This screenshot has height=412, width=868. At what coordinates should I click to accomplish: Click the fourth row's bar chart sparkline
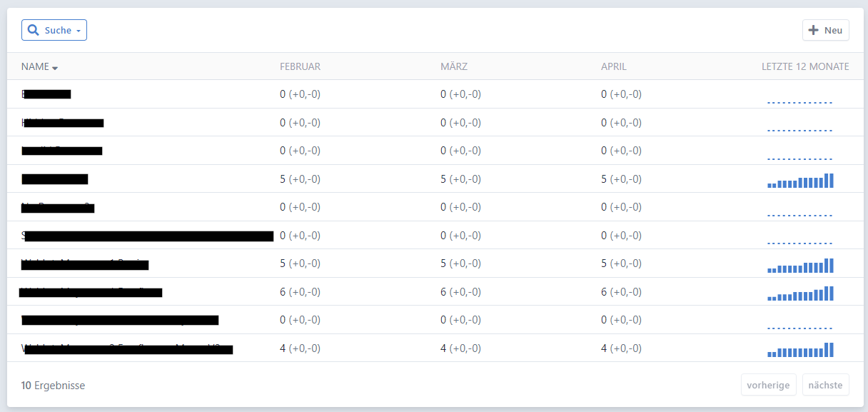pos(800,181)
